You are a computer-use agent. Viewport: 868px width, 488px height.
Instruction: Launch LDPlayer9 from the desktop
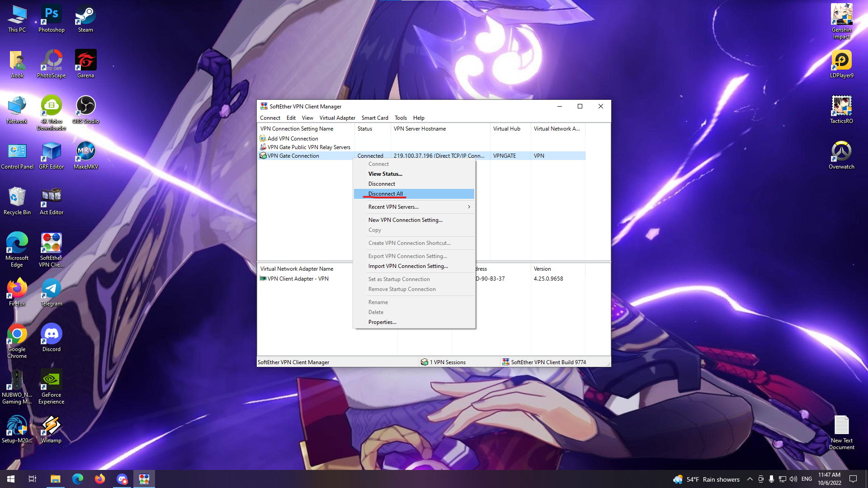841,64
